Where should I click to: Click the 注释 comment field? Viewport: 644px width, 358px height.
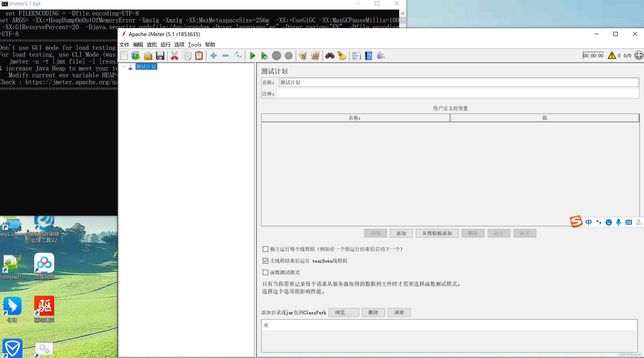(458, 94)
